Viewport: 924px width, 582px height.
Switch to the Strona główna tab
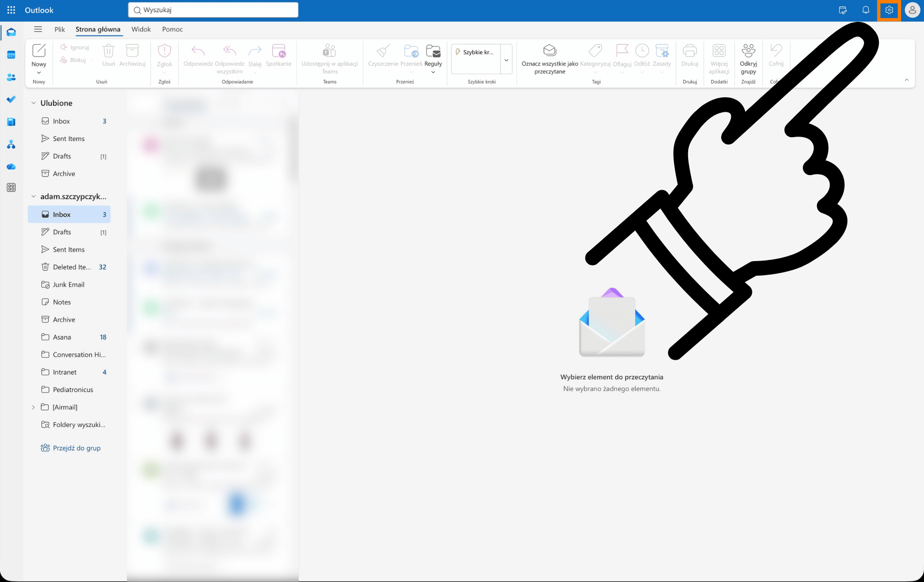coord(98,29)
